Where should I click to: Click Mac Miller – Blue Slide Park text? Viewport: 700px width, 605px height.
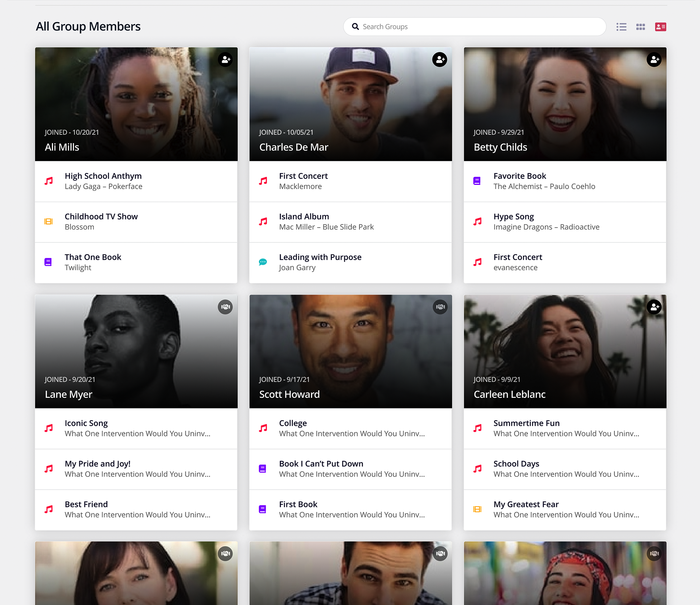coord(327,227)
